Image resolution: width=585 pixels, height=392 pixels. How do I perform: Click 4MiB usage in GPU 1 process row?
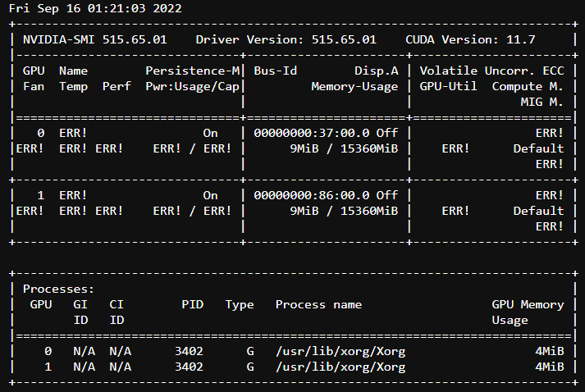click(550, 367)
